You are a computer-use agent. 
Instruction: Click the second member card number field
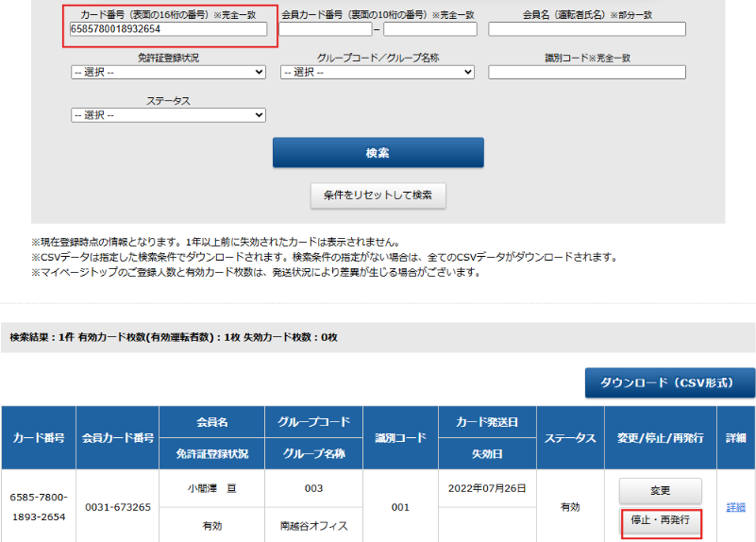point(429,29)
